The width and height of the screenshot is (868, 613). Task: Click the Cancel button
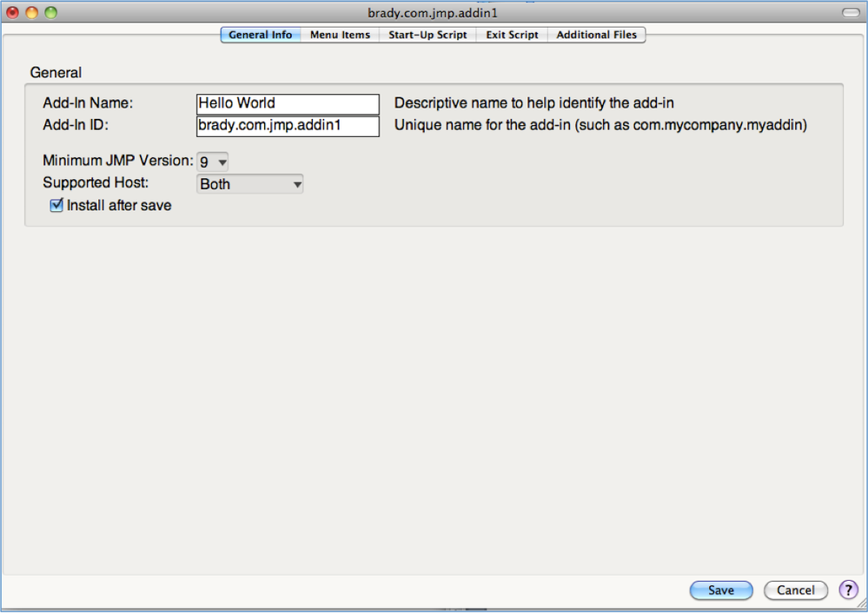796,590
